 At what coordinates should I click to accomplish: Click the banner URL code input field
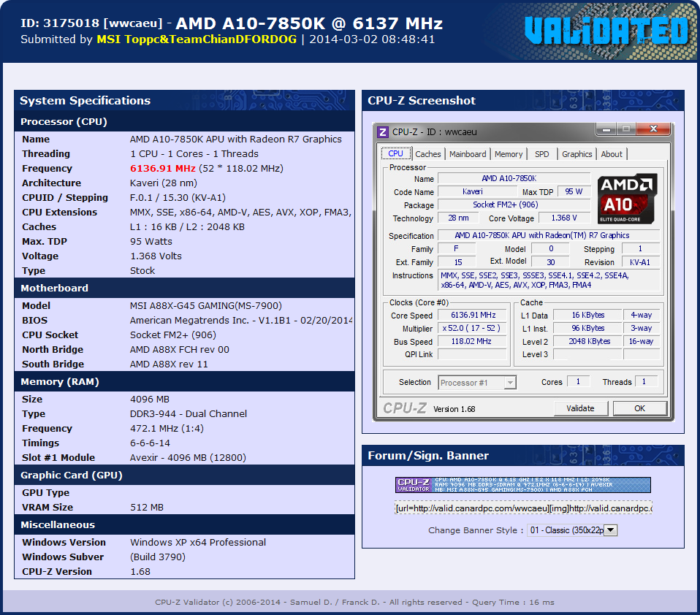[523, 508]
